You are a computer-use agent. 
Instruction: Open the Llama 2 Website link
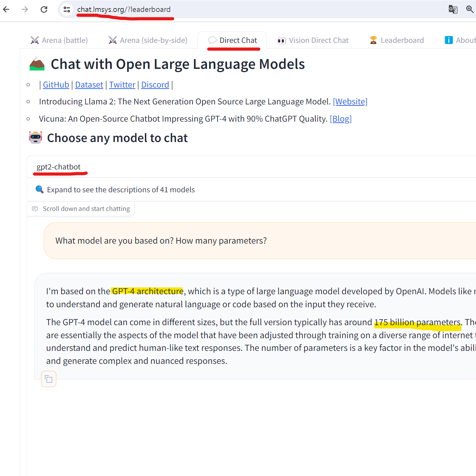350,102
